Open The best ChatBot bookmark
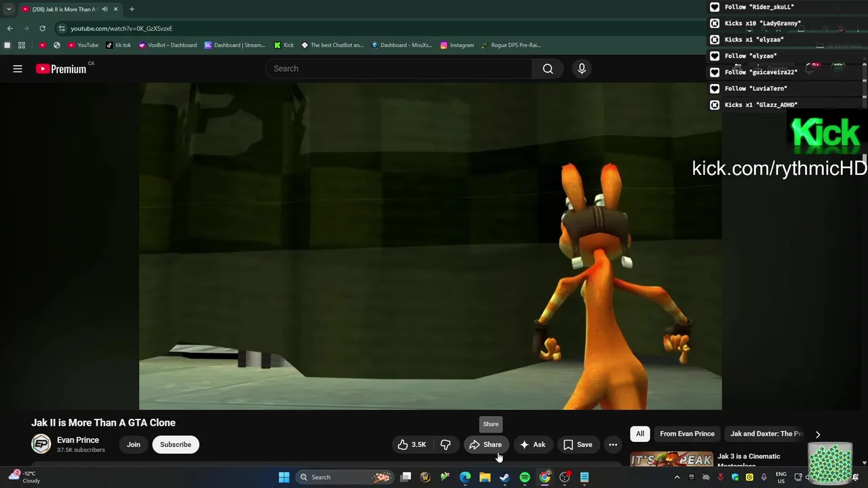Screen dimensions: 868x488 click(332, 45)
